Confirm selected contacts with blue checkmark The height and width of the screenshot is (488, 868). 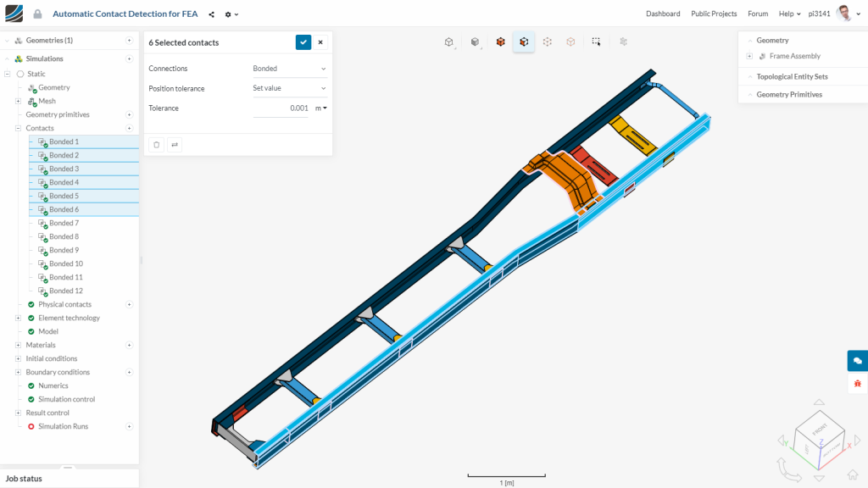point(303,42)
